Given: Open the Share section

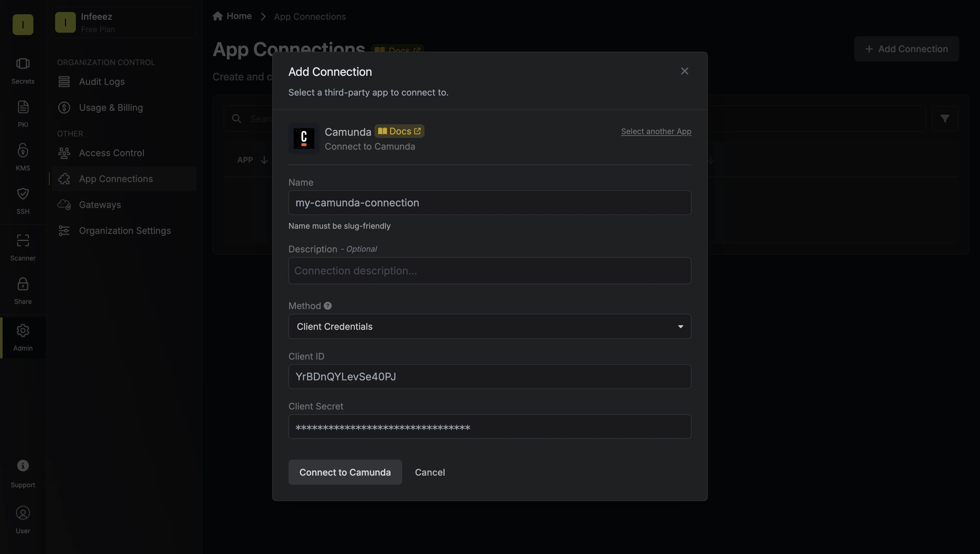Looking at the screenshot, I should 23,291.
